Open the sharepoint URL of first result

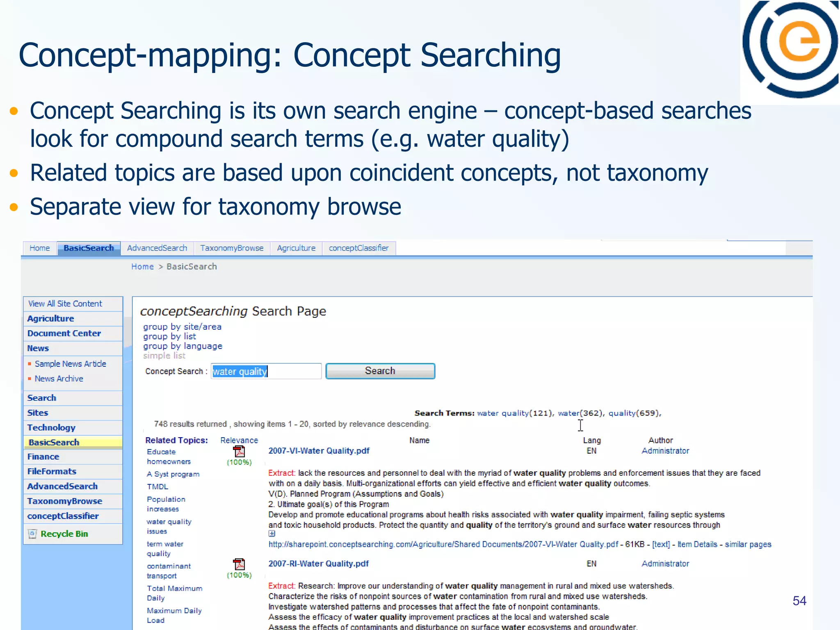coord(443,545)
